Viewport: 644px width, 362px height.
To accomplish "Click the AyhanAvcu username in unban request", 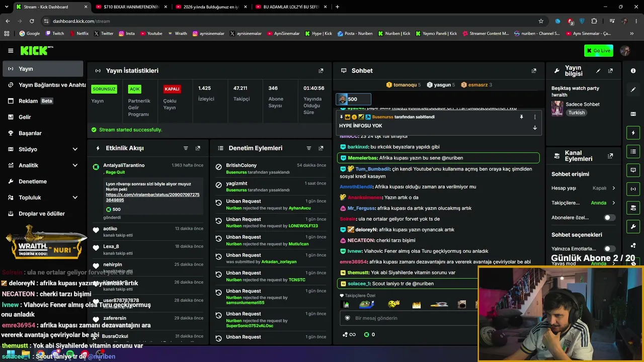I will tap(300, 208).
